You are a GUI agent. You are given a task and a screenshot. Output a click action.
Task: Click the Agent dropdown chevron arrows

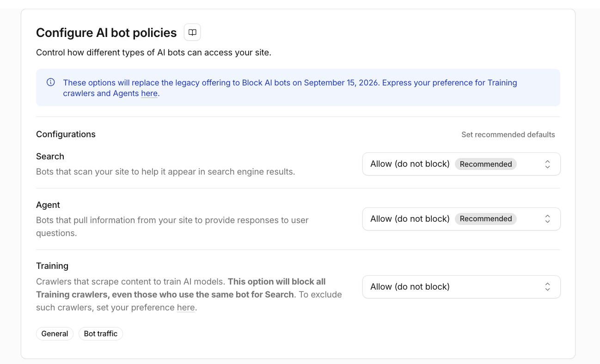tap(547, 219)
